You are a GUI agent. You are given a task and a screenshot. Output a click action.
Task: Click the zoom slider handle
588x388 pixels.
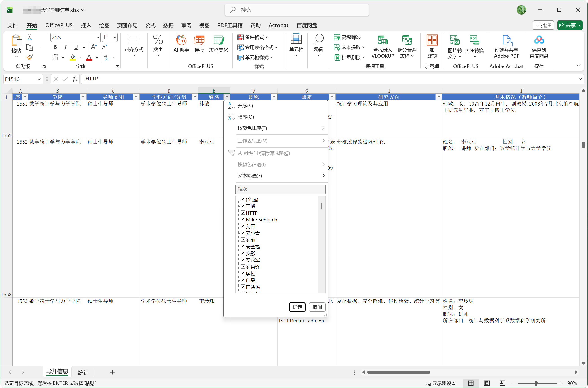(535, 383)
